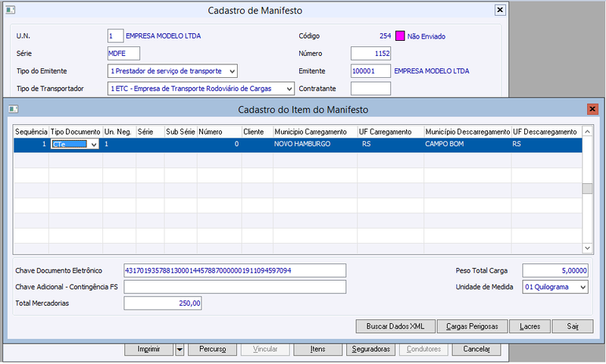Viewport: 606px width, 364px height.
Task: Click the empty Contratante field
Action: click(370, 89)
